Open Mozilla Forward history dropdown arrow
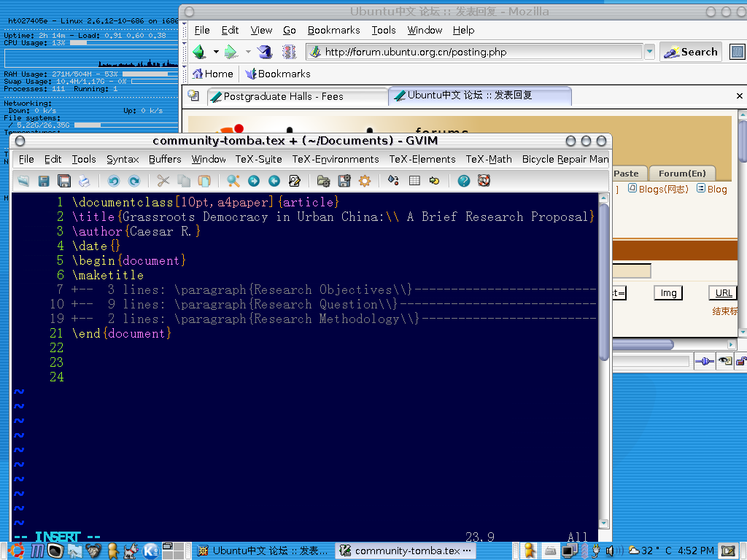The width and height of the screenshot is (747, 560). (248, 52)
